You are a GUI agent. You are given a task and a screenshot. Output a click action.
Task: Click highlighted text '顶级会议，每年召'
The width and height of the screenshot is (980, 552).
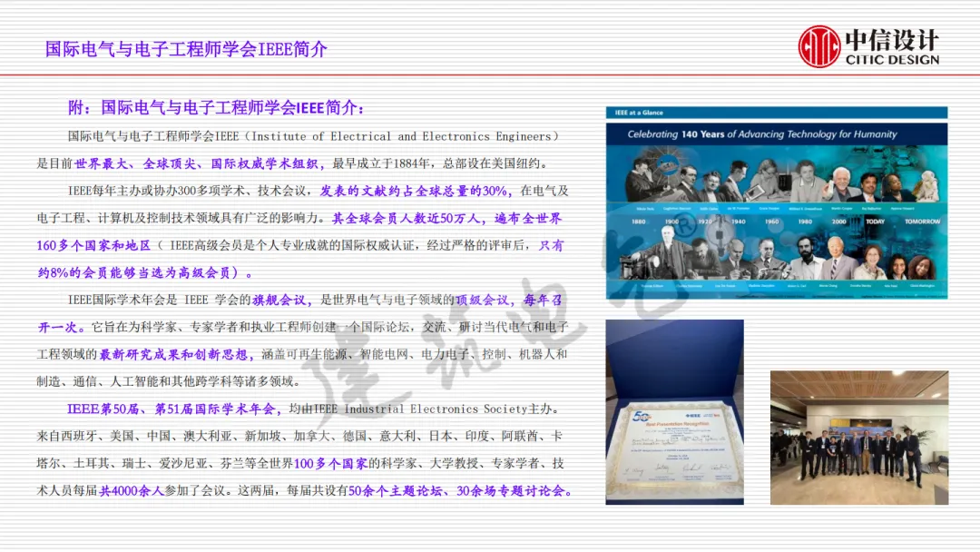click(508, 301)
